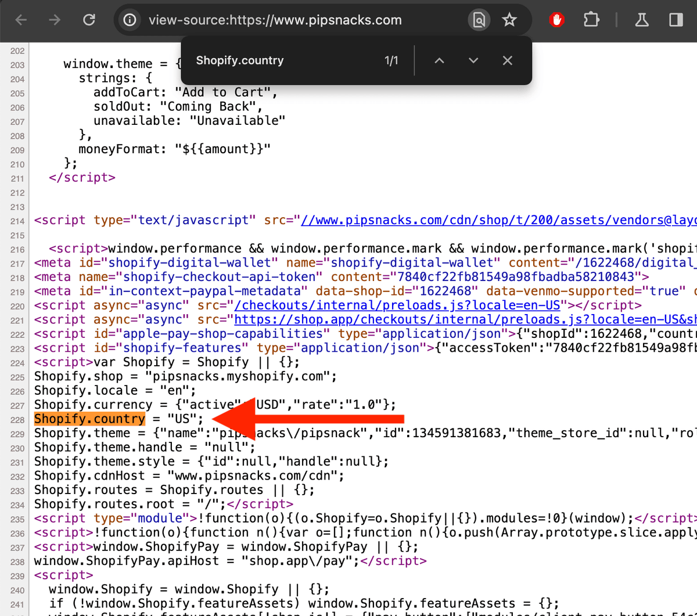Click the Shopify.theme.style line on 231

[x=211, y=462]
